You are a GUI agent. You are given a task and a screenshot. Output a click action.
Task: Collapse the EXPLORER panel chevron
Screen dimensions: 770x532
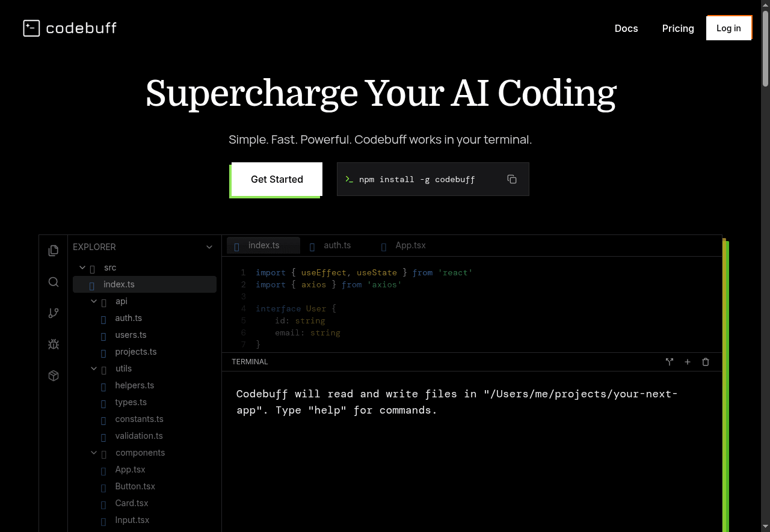tap(209, 247)
